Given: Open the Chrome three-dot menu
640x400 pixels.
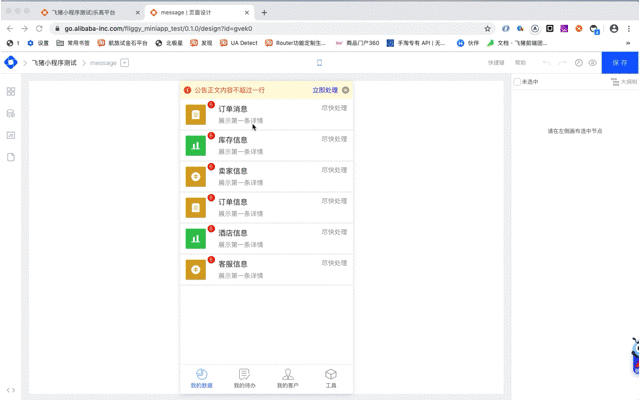Looking at the screenshot, I should click(x=629, y=29).
